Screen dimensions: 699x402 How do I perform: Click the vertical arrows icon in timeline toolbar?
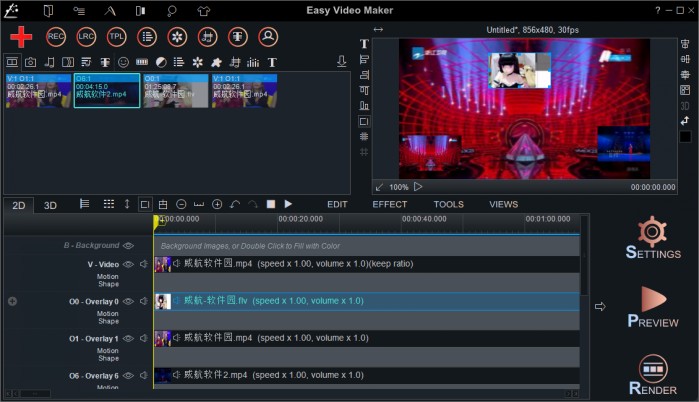point(127,204)
